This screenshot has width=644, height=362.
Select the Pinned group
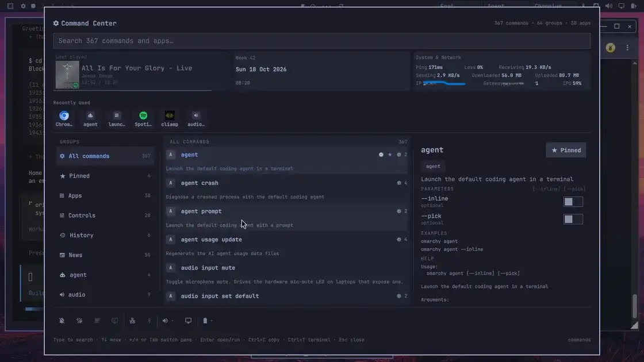pos(105,176)
